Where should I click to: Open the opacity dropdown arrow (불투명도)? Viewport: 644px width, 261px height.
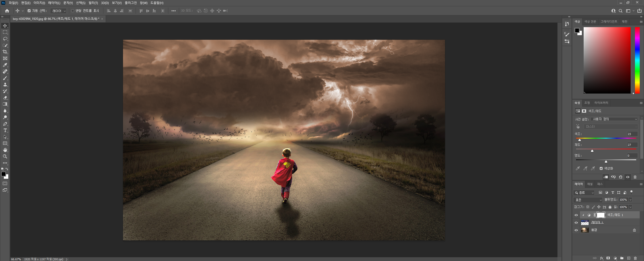pyautogui.click(x=630, y=200)
